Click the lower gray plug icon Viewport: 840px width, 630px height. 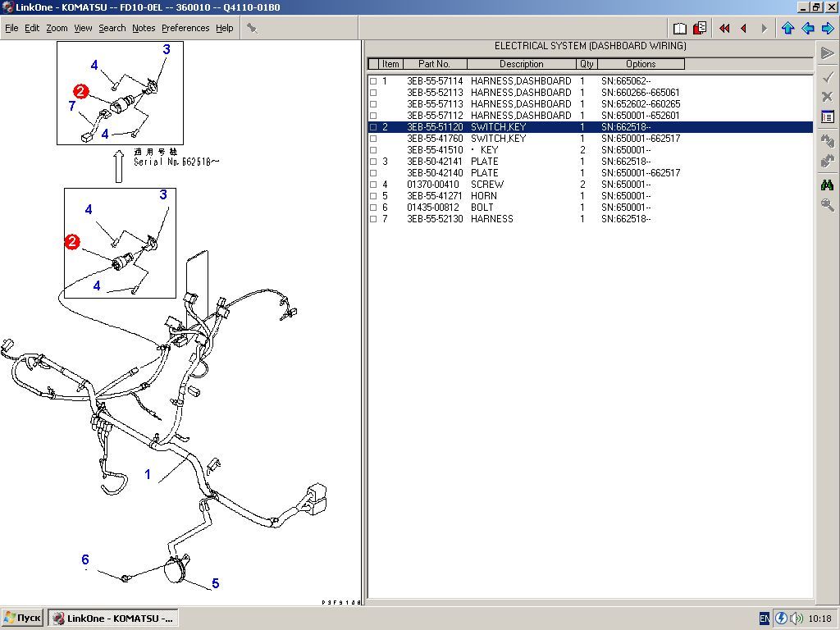coord(827,160)
